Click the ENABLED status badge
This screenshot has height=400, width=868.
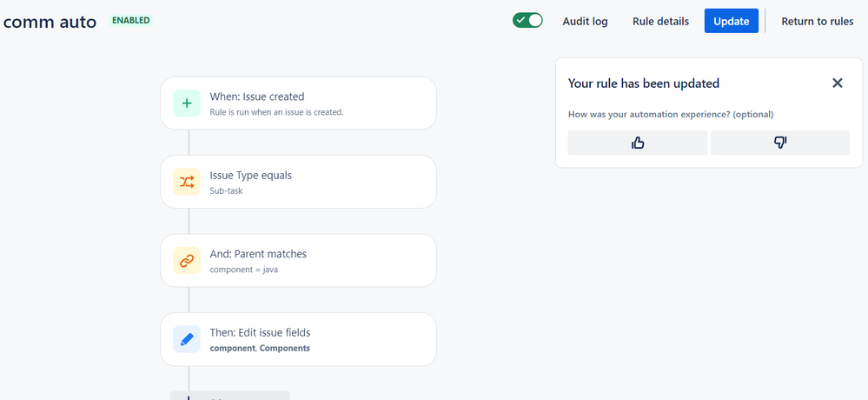[130, 20]
